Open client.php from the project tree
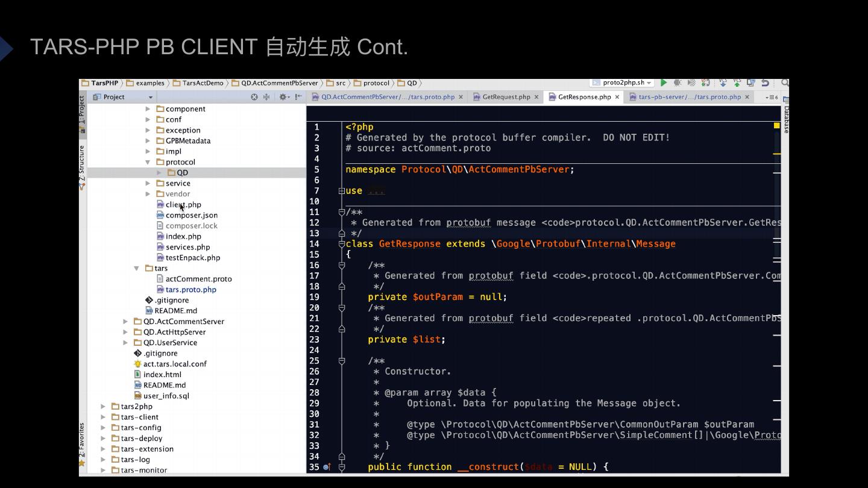The height and width of the screenshot is (488, 868). click(x=183, y=205)
